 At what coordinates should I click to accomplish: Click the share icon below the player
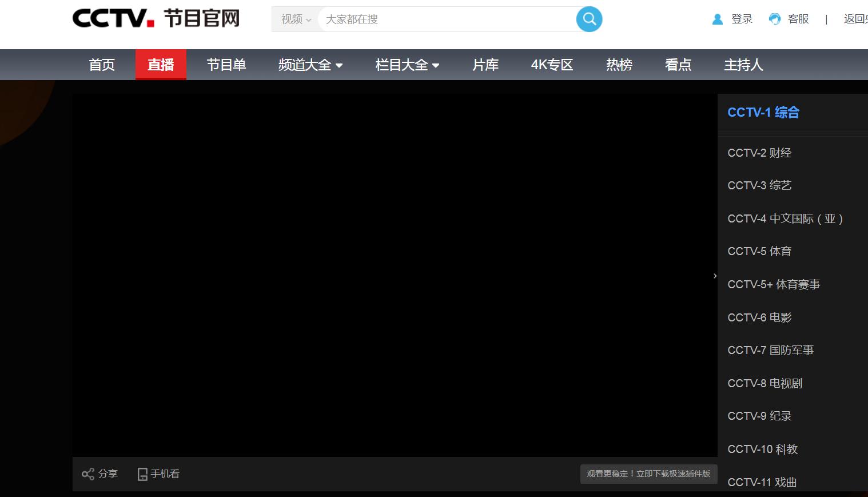[88, 474]
